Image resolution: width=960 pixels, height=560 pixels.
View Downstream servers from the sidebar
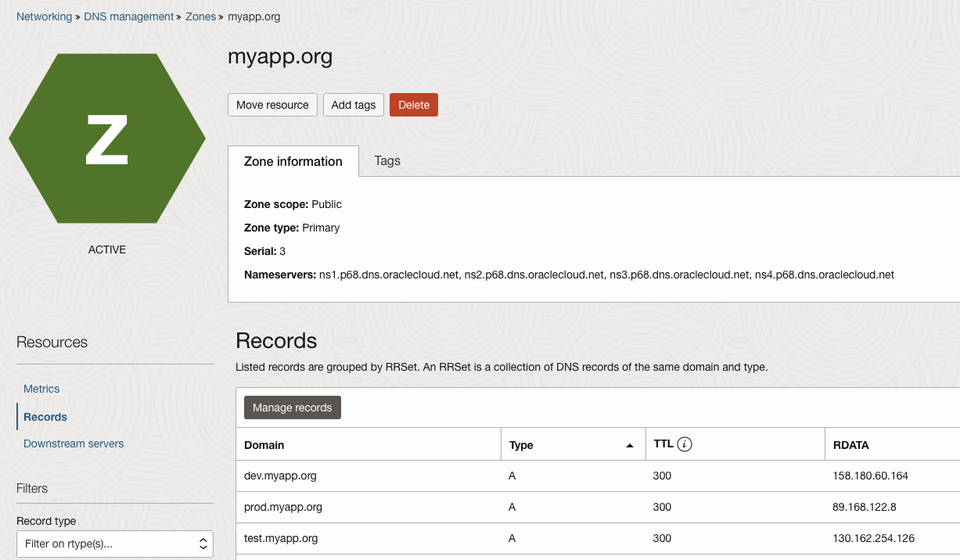[74, 443]
